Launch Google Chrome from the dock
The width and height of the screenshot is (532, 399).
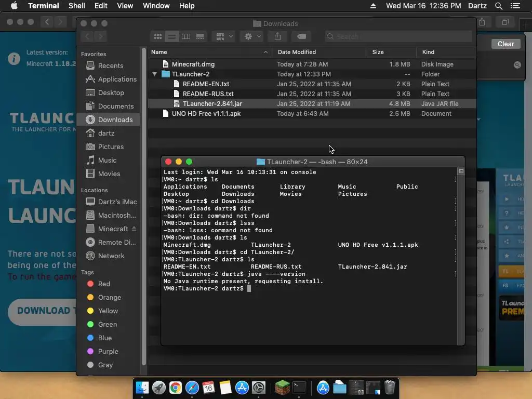pos(176,388)
